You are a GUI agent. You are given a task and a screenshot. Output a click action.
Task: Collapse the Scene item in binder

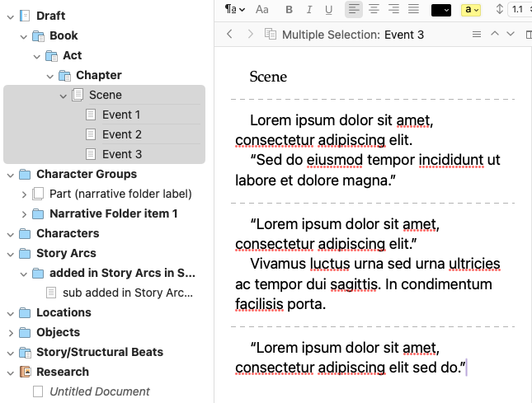[64, 96]
